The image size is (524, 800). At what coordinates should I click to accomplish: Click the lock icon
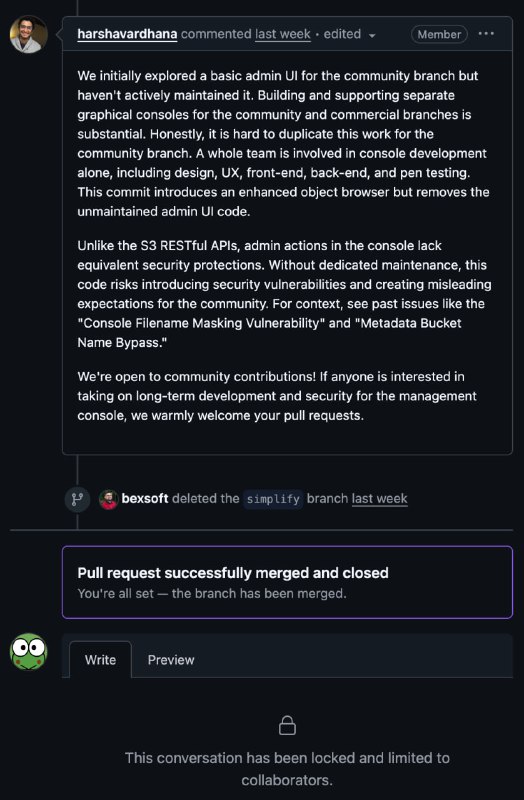coord(287,725)
